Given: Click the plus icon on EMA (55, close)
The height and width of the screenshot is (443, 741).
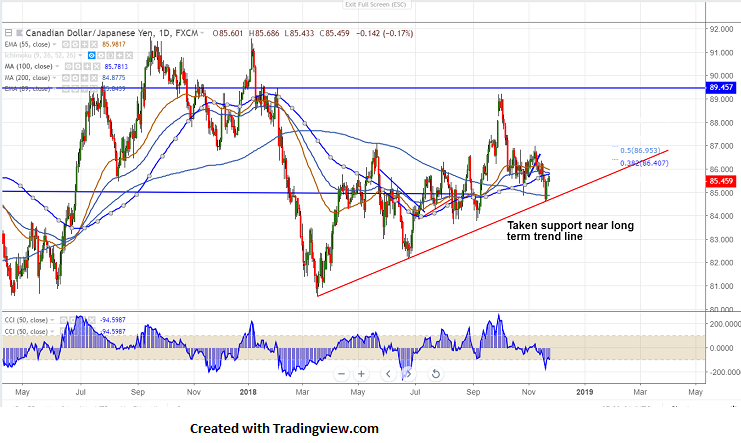Looking at the screenshot, I should coord(85,44).
